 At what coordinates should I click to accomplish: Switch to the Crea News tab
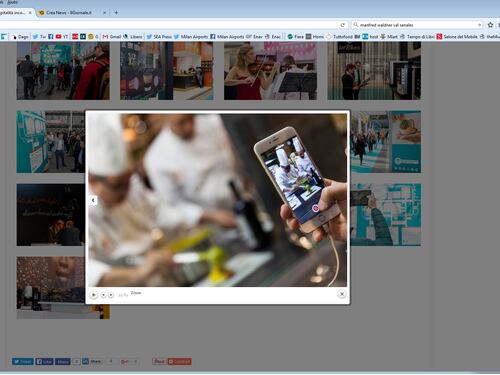click(70, 13)
